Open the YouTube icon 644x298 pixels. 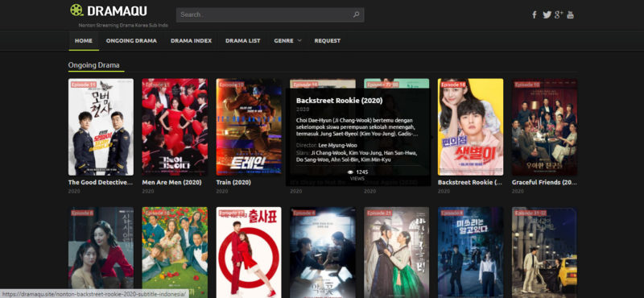pos(570,14)
